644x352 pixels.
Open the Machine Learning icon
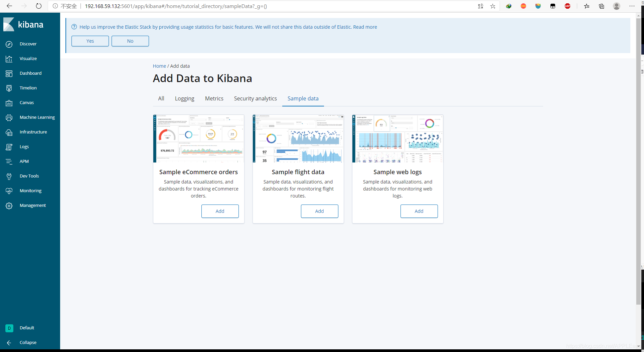9,117
